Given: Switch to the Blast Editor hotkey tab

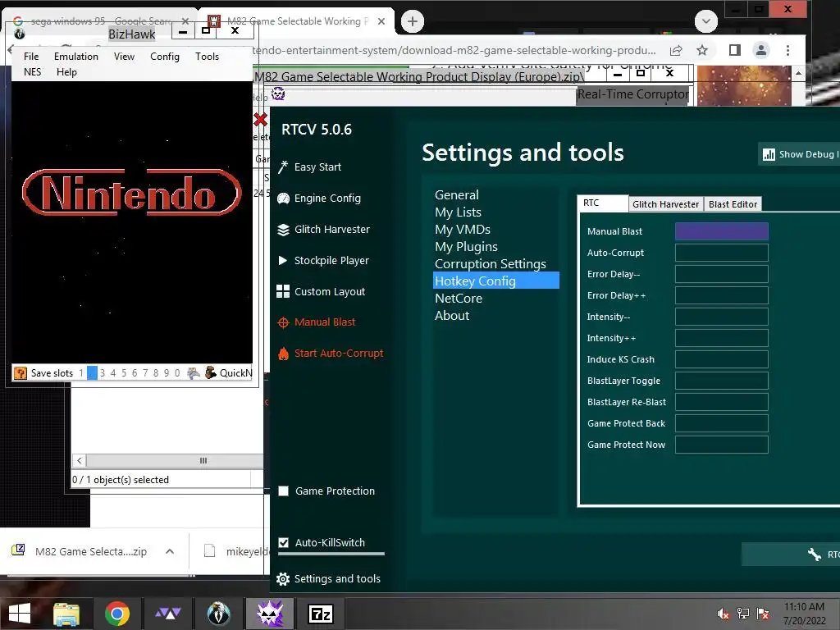Looking at the screenshot, I should tap(733, 204).
